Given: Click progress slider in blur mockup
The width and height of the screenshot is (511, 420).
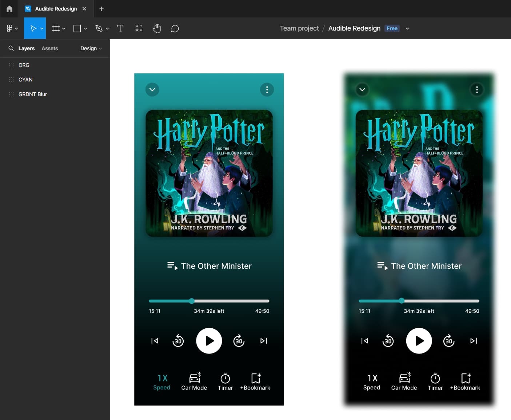Looking at the screenshot, I should click(419, 301).
